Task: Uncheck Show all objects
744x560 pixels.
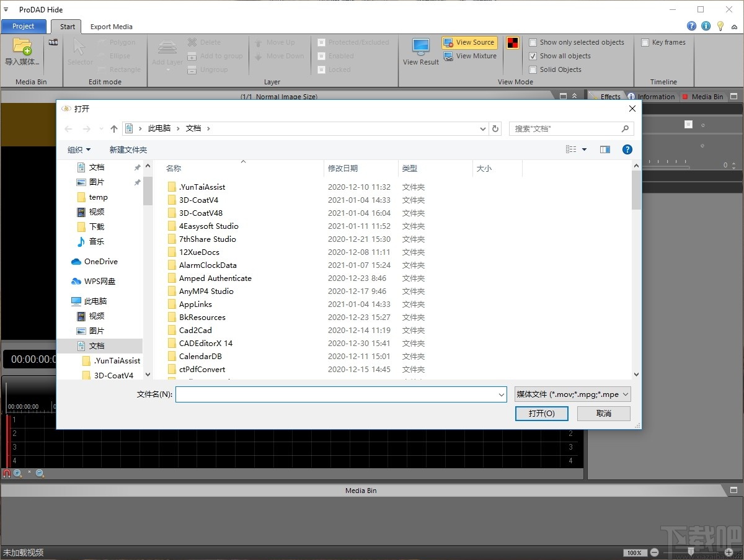Action: [532, 56]
